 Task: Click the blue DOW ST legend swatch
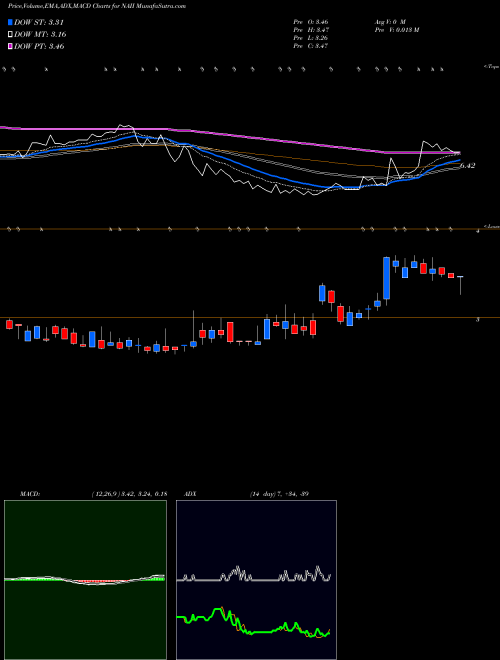click(x=10, y=22)
